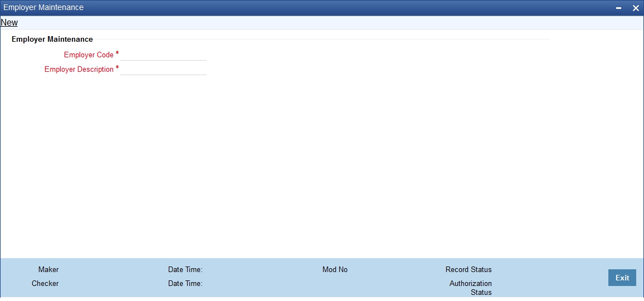Focus the Employer Code input field
Image resolution: width=644 pixels, height=301 pixels.
click(163, 55)
